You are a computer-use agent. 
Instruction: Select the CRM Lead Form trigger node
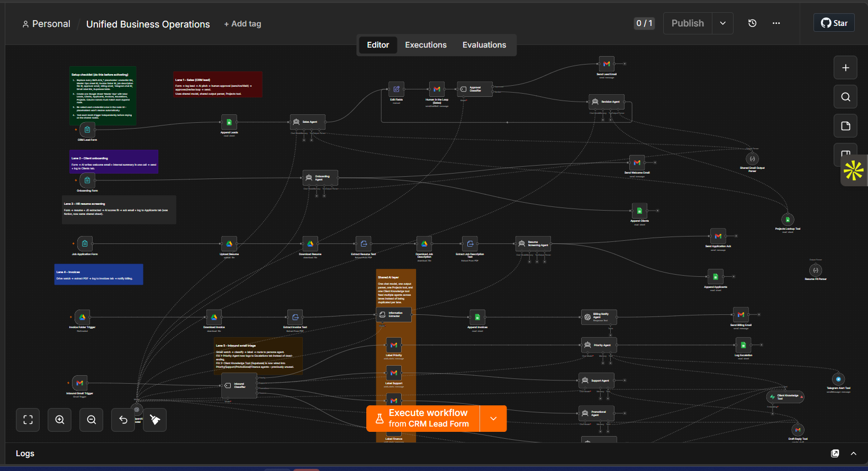[87, 130]
